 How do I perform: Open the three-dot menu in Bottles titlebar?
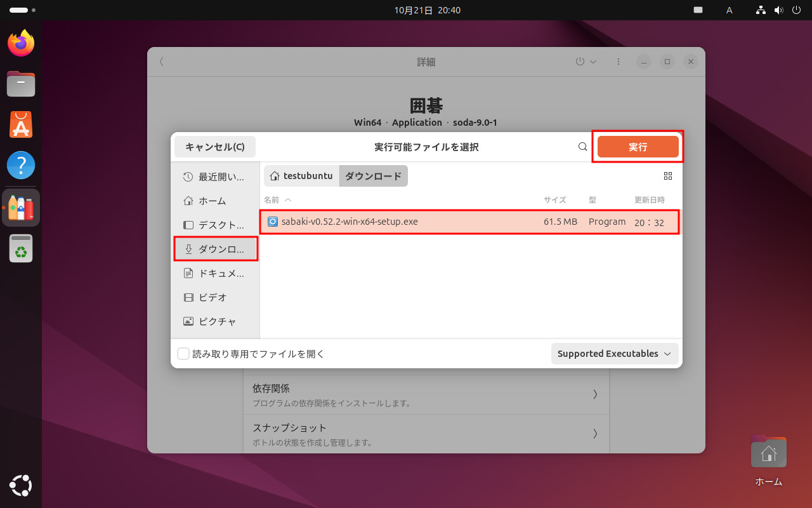coord(618,62)
